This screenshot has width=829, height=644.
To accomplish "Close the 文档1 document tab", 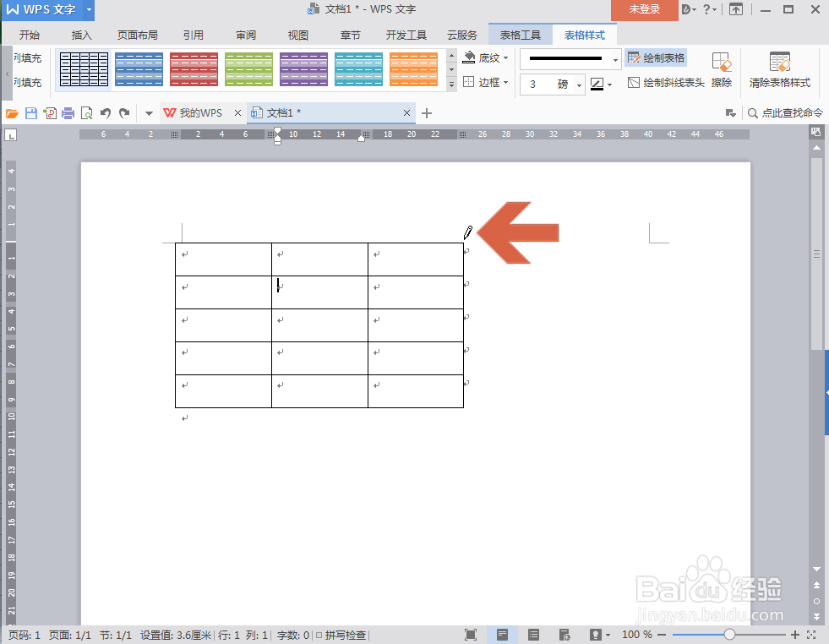I will [406, 112].
